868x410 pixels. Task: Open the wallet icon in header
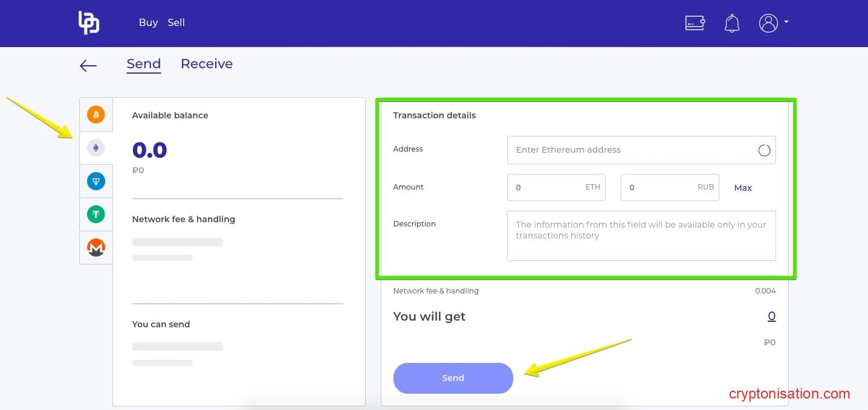click(695, 23)
